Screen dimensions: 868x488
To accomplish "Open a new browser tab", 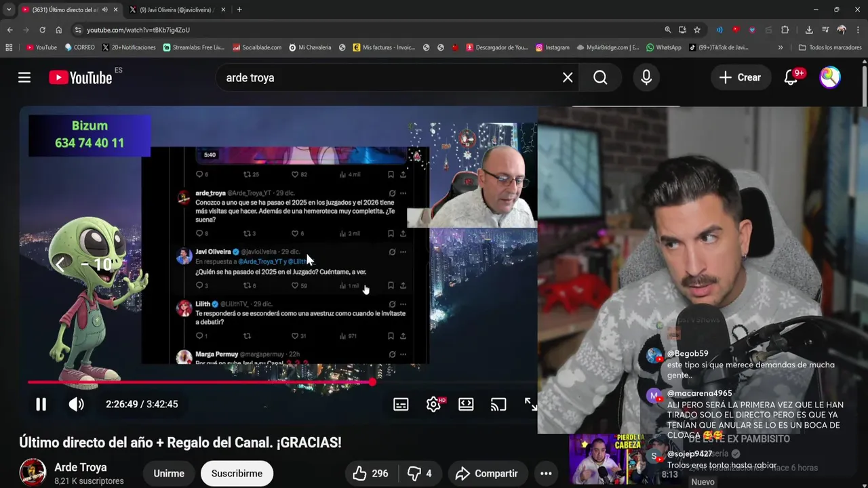I will point(239,9).
